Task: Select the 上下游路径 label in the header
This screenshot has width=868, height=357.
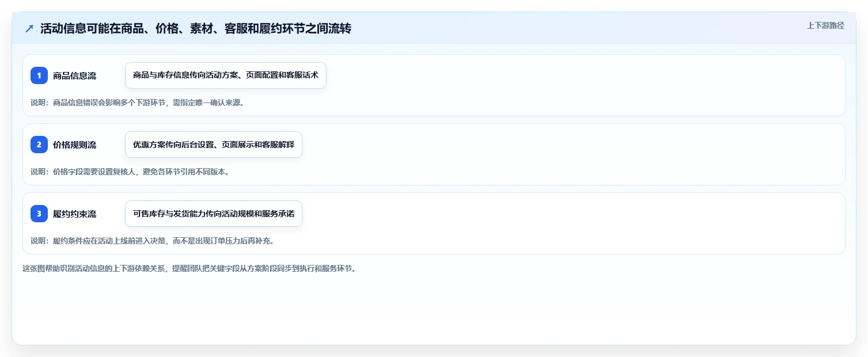Action: 825,25
